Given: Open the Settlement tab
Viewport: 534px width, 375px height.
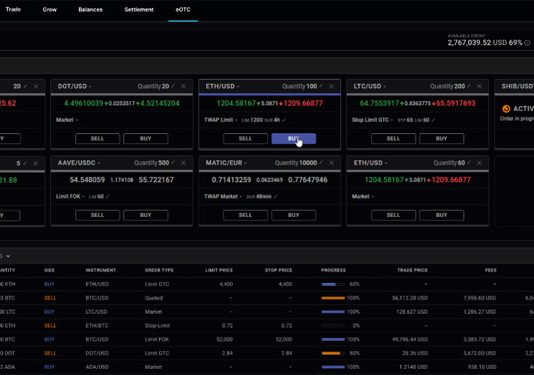Looking at the screenshot, I should (139, 10).
